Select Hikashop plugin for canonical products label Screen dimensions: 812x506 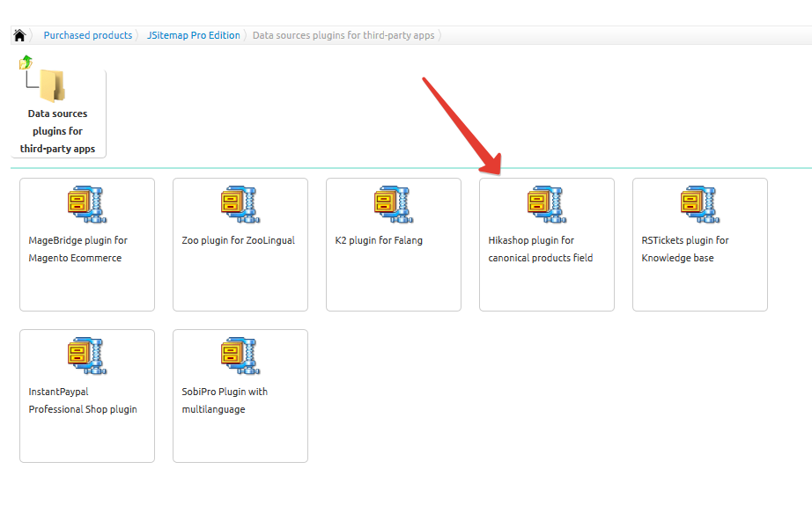[x=541, y=249]
